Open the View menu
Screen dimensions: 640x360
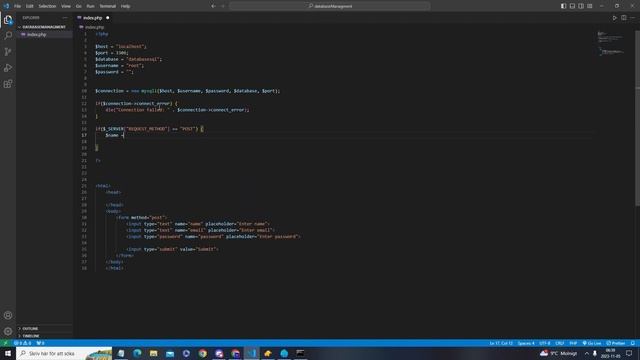pyautogui.click(x=66, y=6)
